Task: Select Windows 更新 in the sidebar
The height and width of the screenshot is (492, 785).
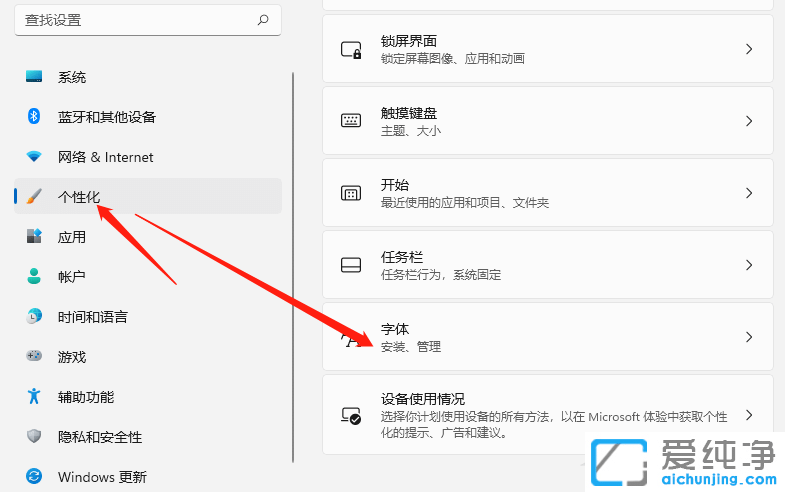Action: pos(102,477)
